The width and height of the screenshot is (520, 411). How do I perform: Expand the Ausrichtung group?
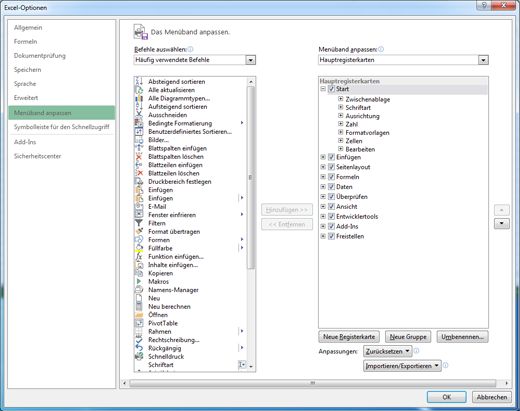[341, 116]
